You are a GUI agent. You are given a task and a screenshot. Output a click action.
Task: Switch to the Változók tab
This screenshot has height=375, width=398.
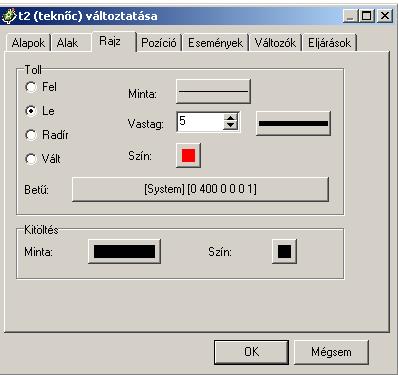pos(275,43)
